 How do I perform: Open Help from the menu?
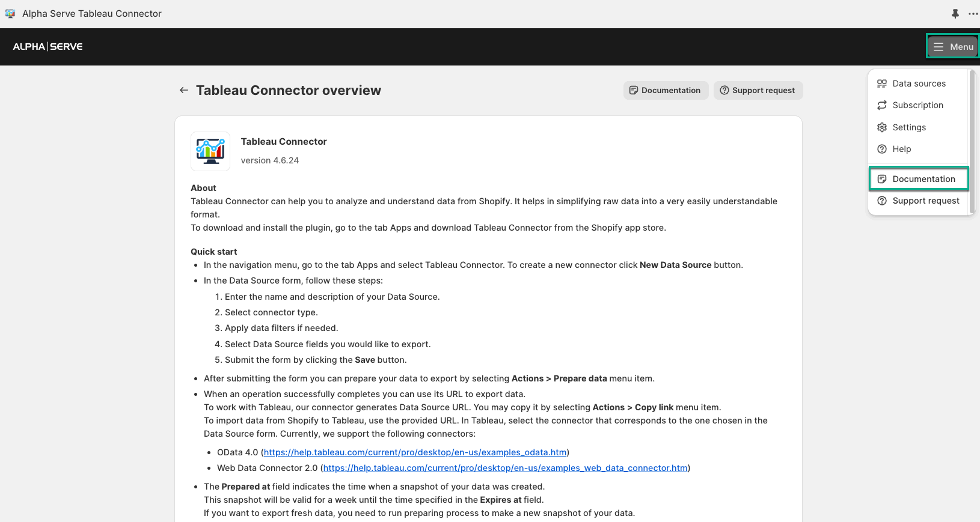click(x=918, y=149)
